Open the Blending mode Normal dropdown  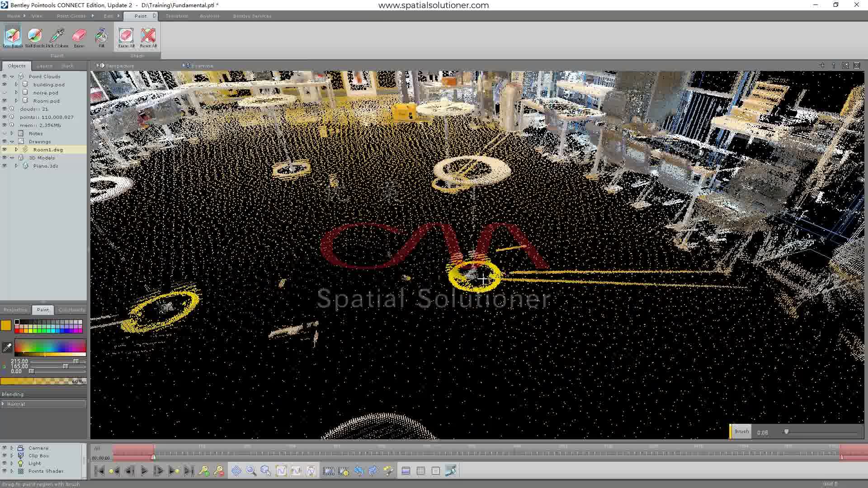pos(43,404)
